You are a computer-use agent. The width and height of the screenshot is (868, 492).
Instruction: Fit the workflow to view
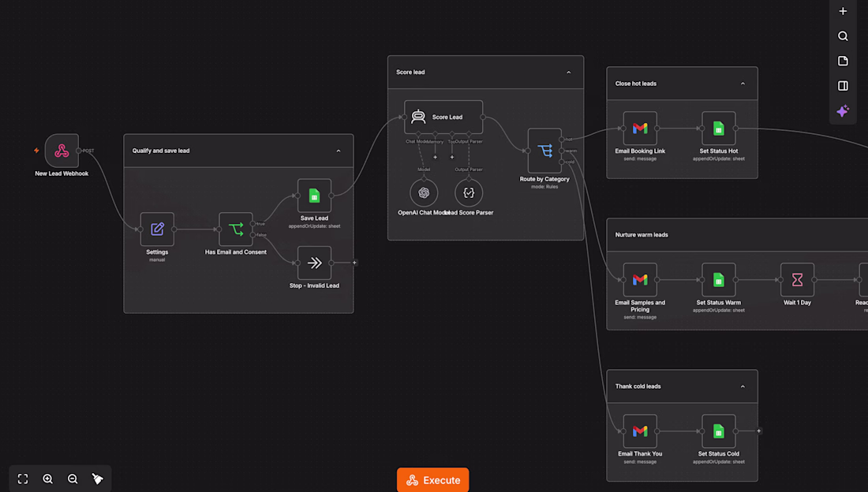tap(23, 479)
